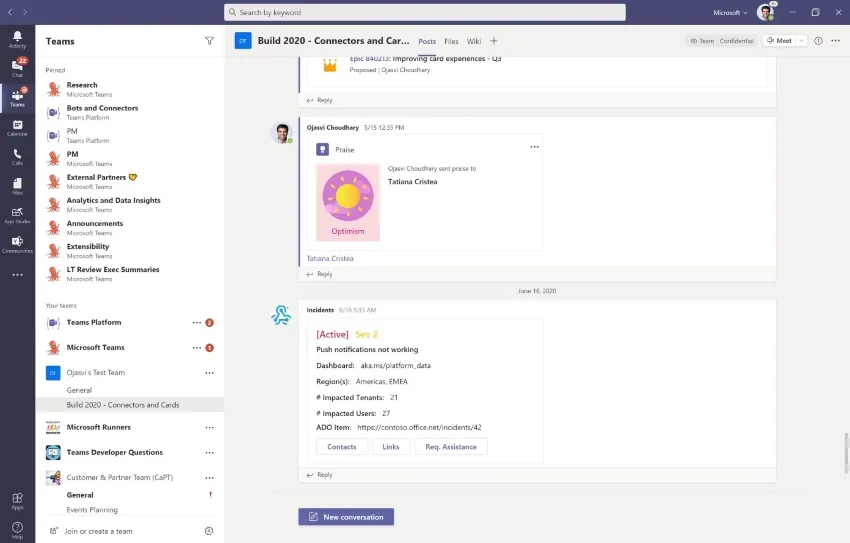Click the conversation vertical scrollbar
The image size is (850, 543).
[845, 453]
